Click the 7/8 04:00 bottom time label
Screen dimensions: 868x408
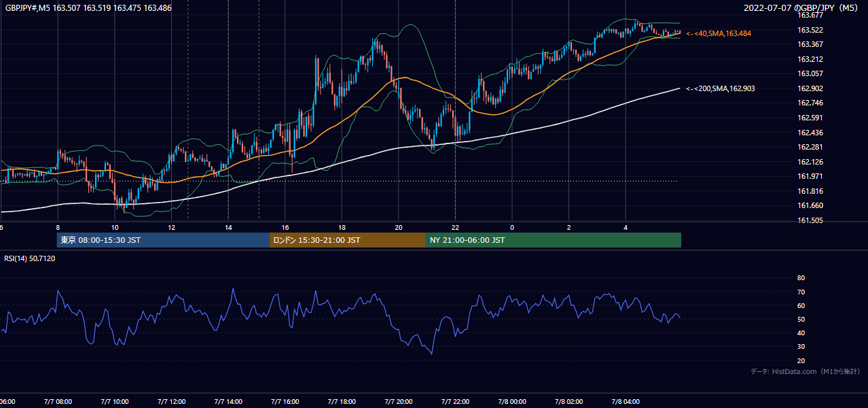click(626, 402)
